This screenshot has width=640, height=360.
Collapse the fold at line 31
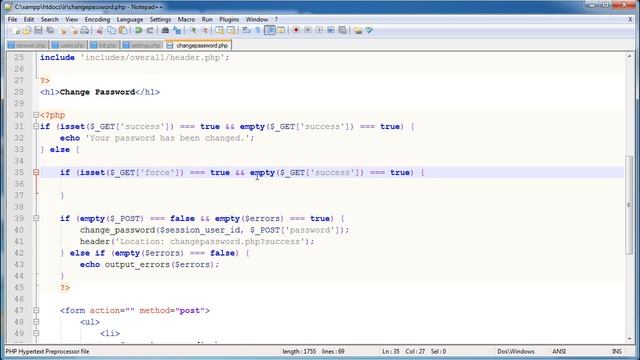tap(36, 127)
